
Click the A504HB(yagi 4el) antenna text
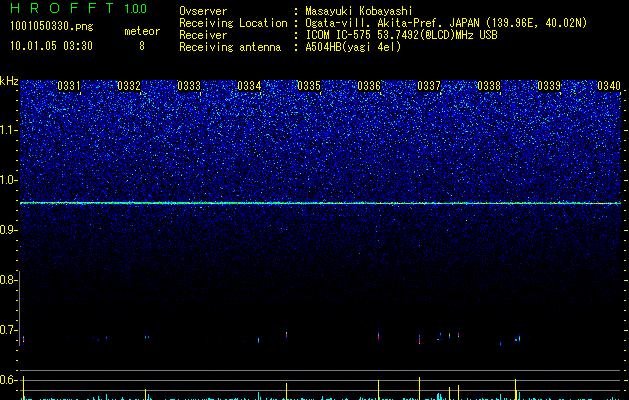click(353, 47)
